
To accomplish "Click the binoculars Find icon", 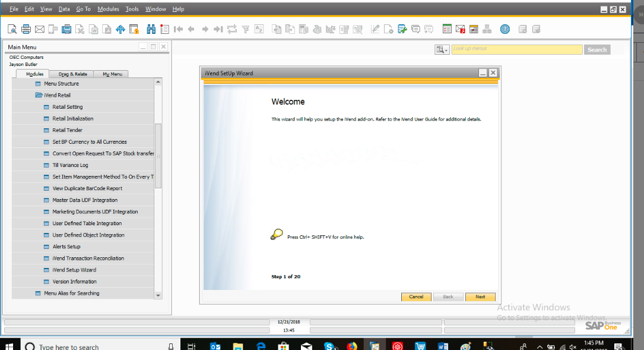I will pos(151,29).
